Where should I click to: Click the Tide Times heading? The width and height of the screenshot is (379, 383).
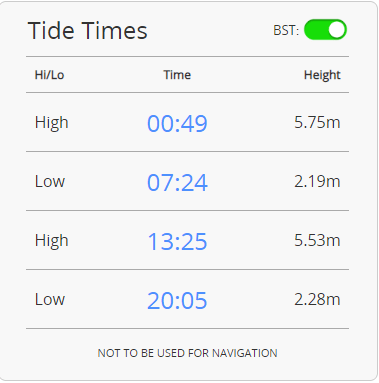click(88, 31)
